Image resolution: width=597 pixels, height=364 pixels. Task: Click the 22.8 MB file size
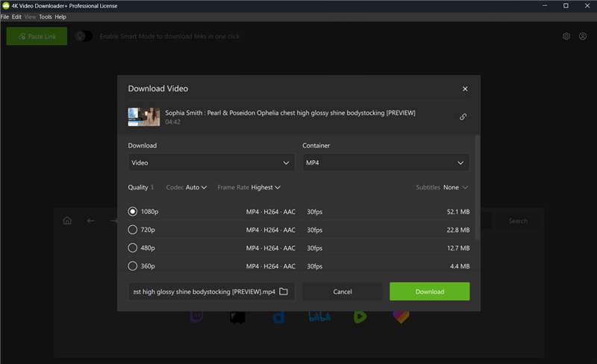coord(458,230)
